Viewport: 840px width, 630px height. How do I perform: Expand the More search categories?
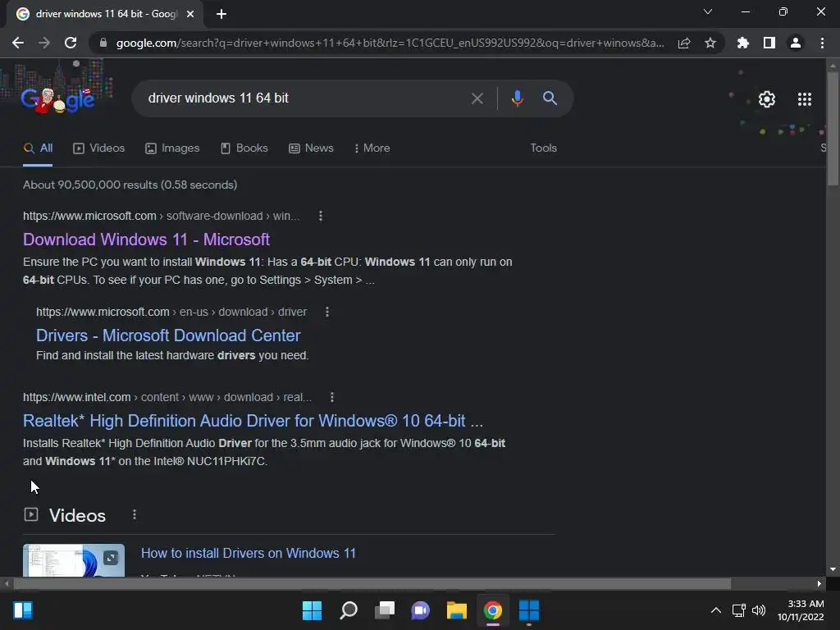click(x=372, y=148)
